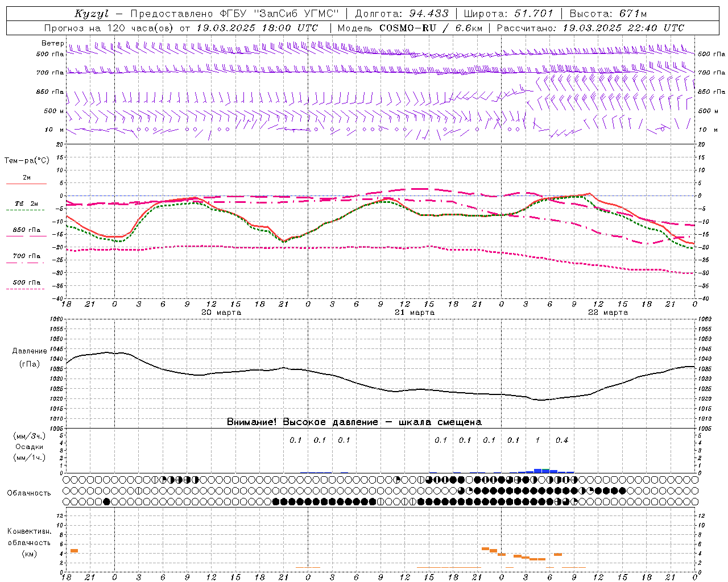Viewport: 728px width, 582px height.
Task: Click the 'Модель COSMO-RU / 6.6км' label
Action: coord(411,28)
